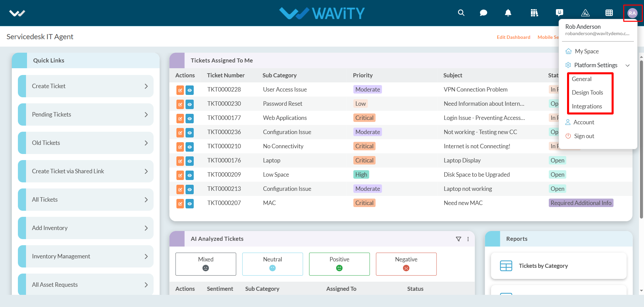Filter by Mixed sentiment card
644x307 pixels.
coord(206,264)
